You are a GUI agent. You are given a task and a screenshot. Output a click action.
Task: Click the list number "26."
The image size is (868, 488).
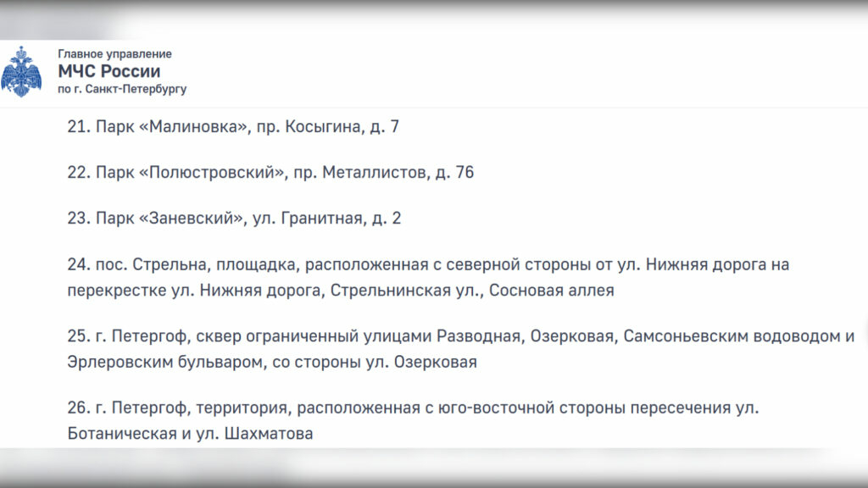[x=78, y=408]
